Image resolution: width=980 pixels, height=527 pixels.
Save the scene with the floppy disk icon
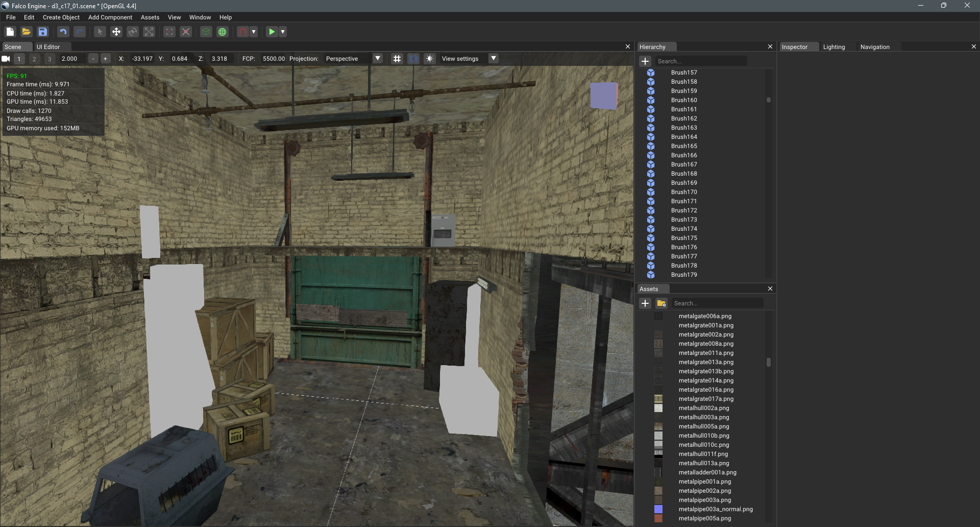(x=43, y=32)
